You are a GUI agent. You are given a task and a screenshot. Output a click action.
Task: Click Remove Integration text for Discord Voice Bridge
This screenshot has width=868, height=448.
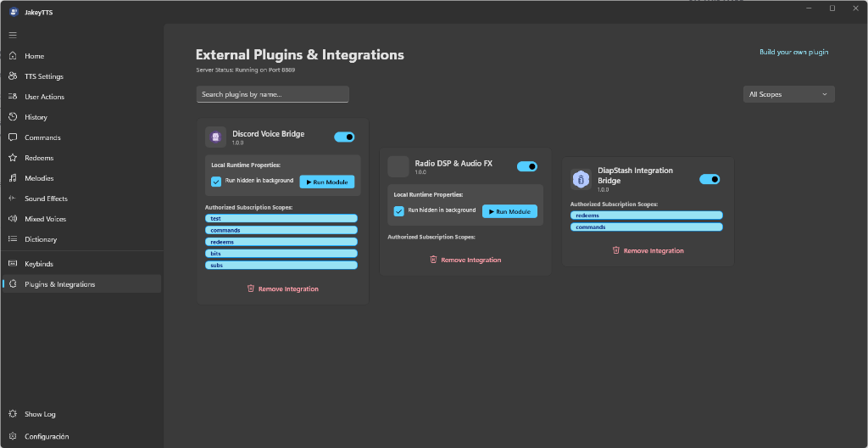click(x=288, y=288)
